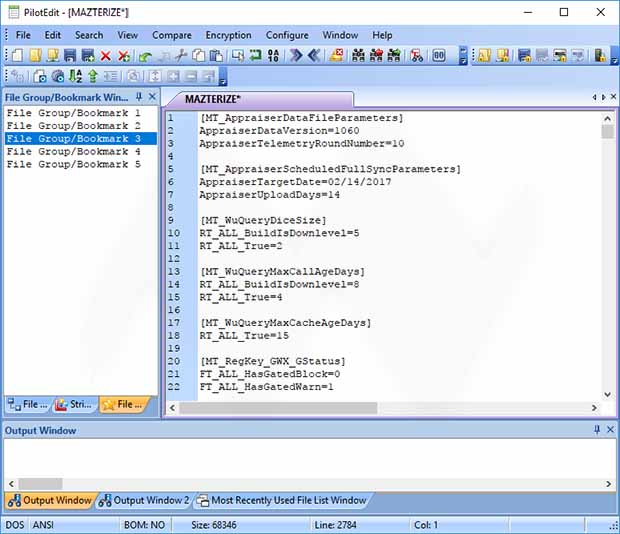Create a new file with toolbar icon
Viewport: 620px width, 534px height.
(x=17, y=55)
